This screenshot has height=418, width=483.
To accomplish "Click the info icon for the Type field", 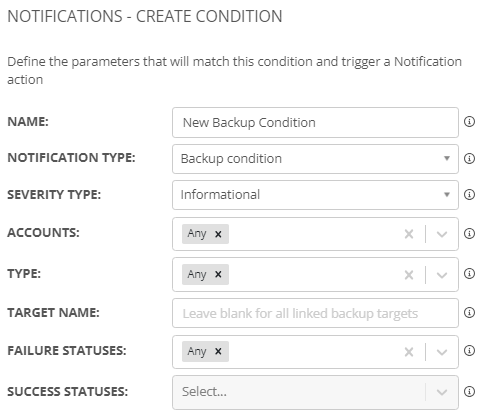I will pyautogui.click(x=469, y=274).
